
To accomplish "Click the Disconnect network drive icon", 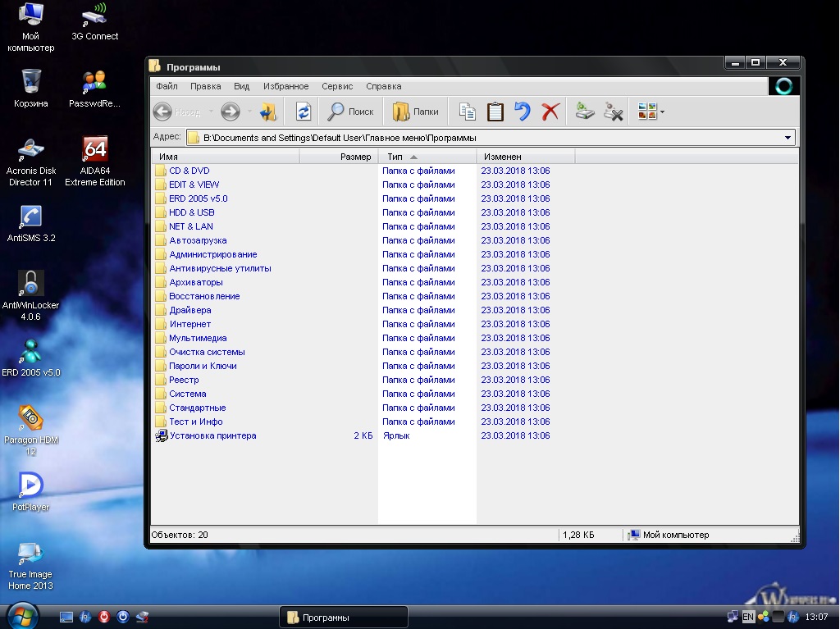I will click(613, 112).
